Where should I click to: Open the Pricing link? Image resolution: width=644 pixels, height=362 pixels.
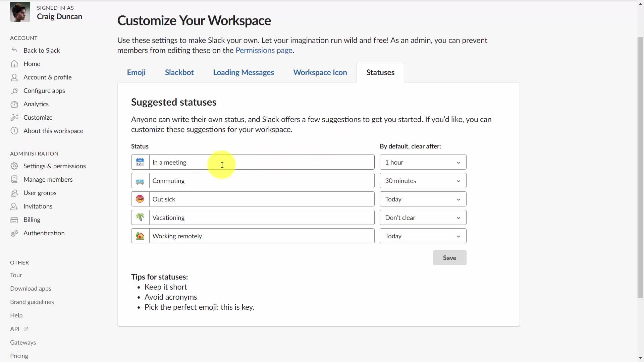(x=19, y=356)
